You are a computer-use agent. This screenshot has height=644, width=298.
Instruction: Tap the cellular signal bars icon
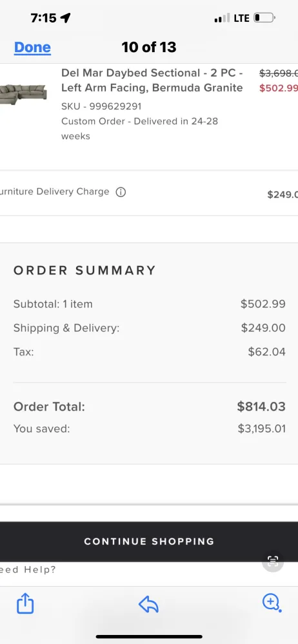point(223,19)
